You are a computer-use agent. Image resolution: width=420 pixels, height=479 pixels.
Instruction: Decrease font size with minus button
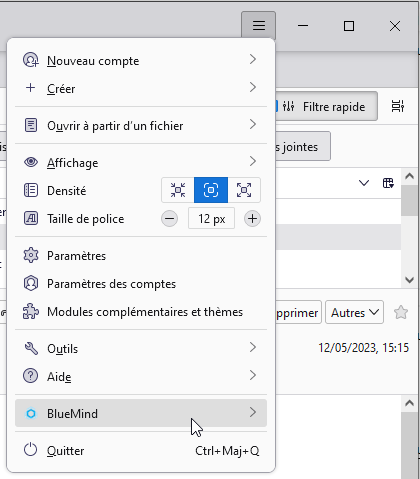[170, 219]
